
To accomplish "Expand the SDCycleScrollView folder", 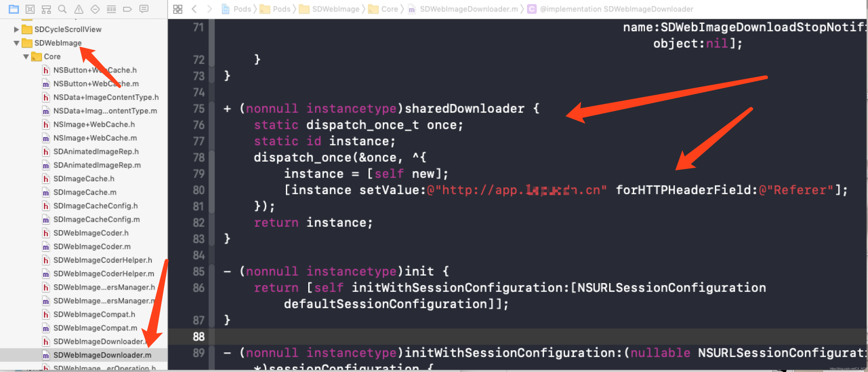I will 16,29.
